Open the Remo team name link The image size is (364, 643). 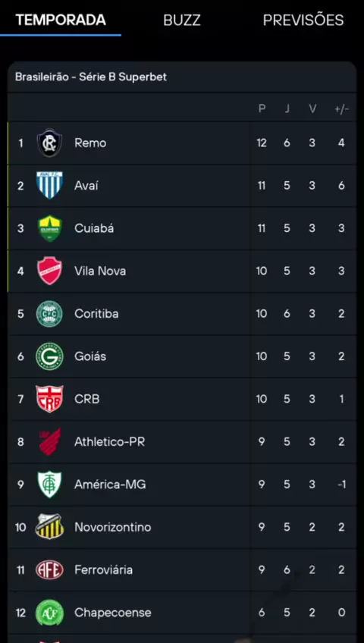pos(90,143)
